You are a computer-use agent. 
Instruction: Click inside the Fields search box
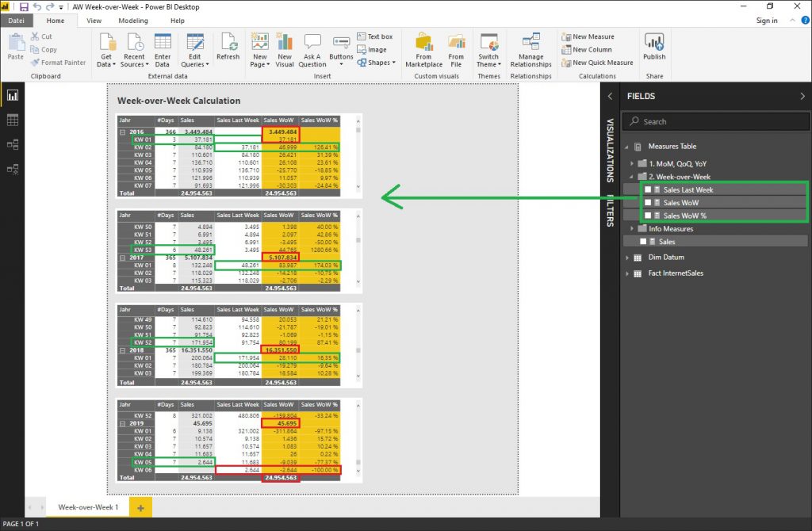tap(714, 121)
